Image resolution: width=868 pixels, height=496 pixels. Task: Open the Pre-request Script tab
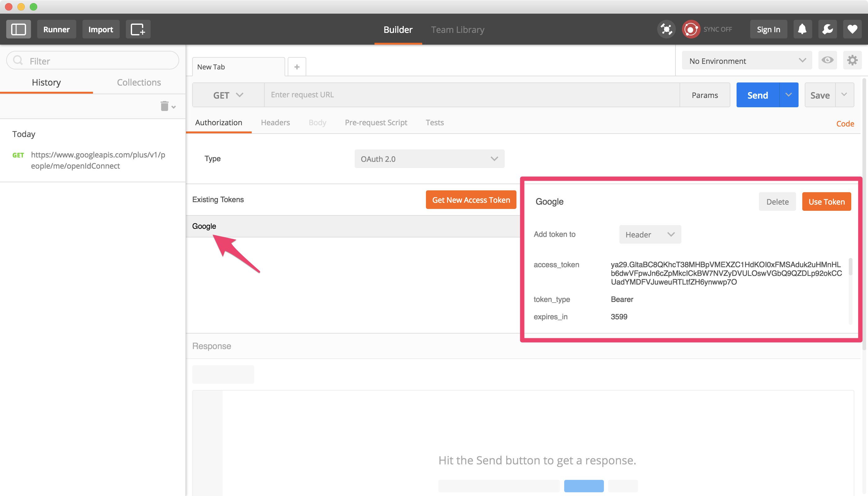pyautogui.click(x=376, y=122)
